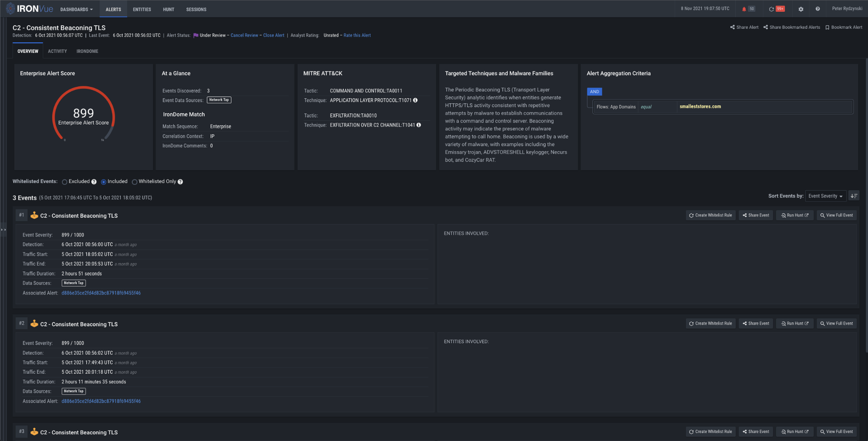The width and height of the screenshot is (868, 441).
Task: Click the IRONVue logo
Action: pyautogui.click(x=29, y=9)
